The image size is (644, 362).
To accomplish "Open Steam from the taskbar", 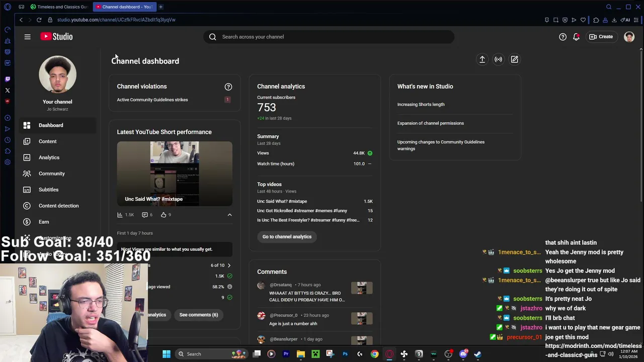I will 477,354.
